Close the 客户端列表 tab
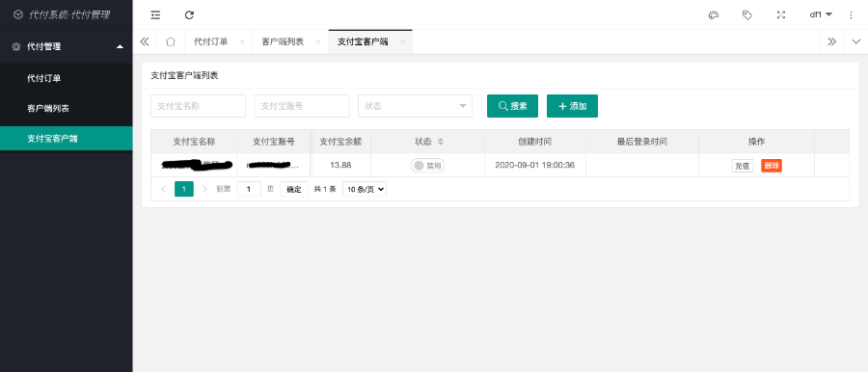Viewport: 868px width, 372px height. click(x=317, y=42)
